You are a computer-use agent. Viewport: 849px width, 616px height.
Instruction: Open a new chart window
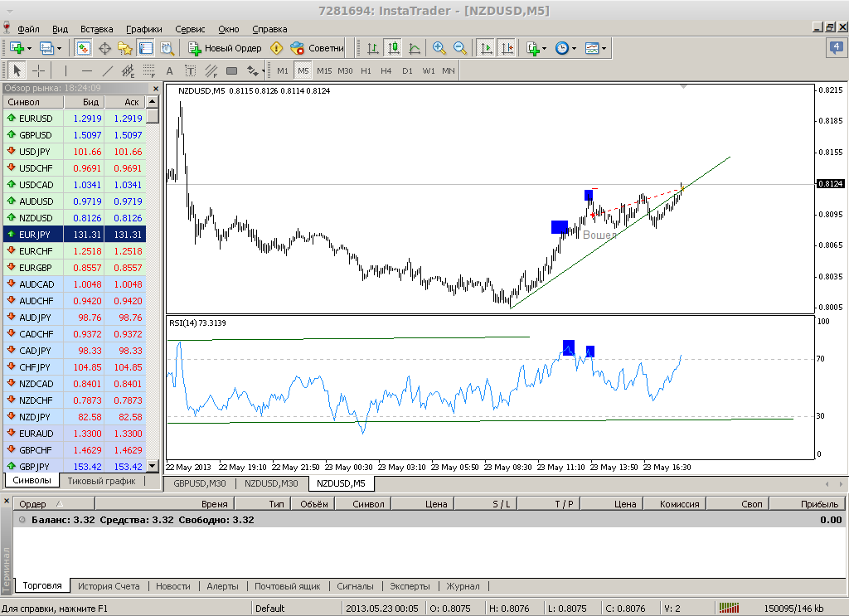click(17, 48)
